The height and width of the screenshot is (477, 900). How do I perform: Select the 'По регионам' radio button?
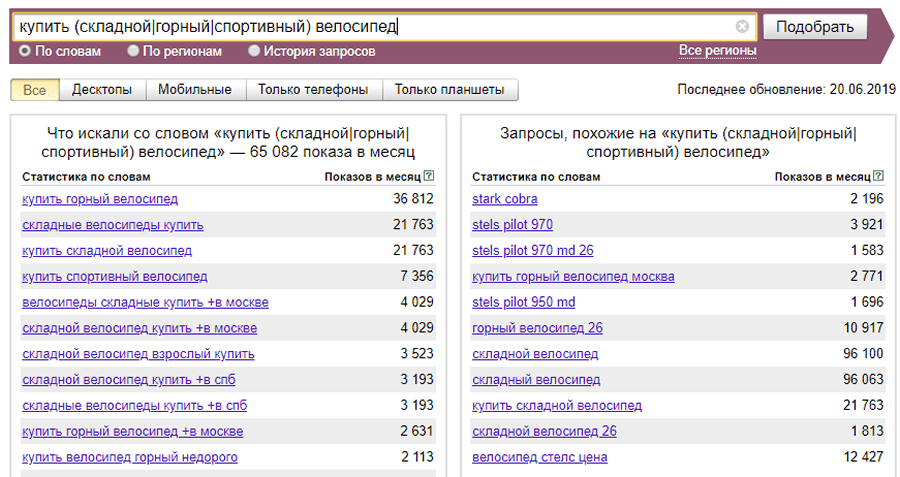coord(133,50)
